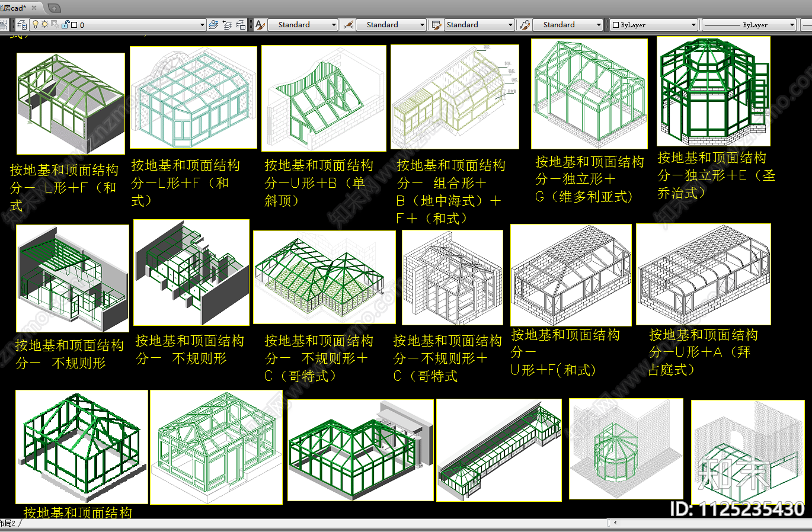
Task: Toggle layer freeze sun icon
Action: click(44, 24)
